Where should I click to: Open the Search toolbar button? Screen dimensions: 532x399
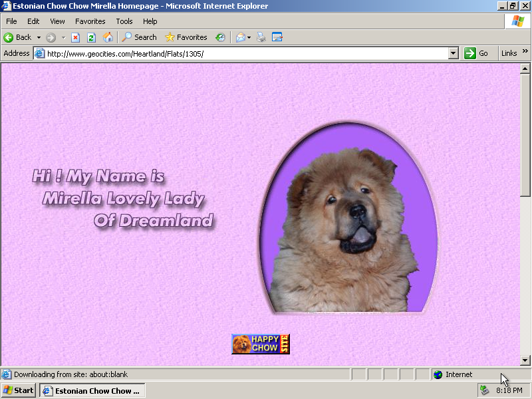click(139, 37)
